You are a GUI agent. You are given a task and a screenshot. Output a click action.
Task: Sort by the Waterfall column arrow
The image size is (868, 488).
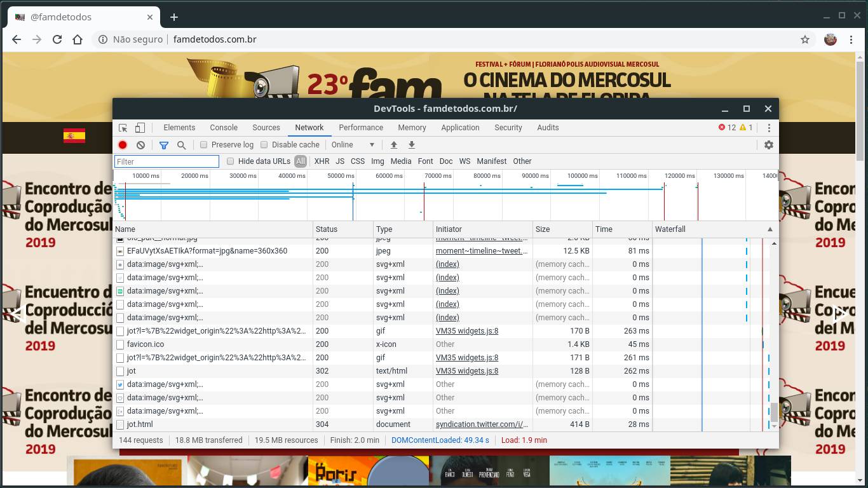click(770, 229)
